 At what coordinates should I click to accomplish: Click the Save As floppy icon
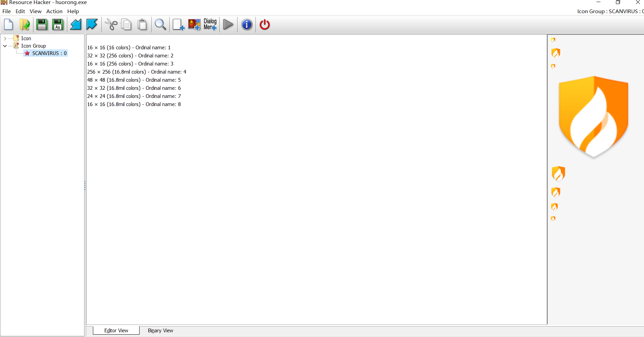[58, 25]
